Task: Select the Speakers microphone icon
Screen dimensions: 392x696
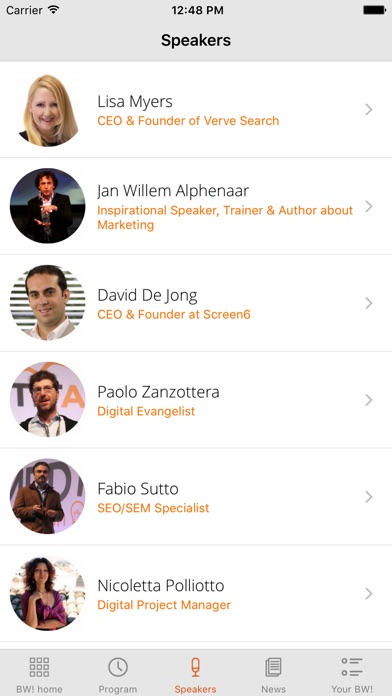Action: (x=195, y=667)
